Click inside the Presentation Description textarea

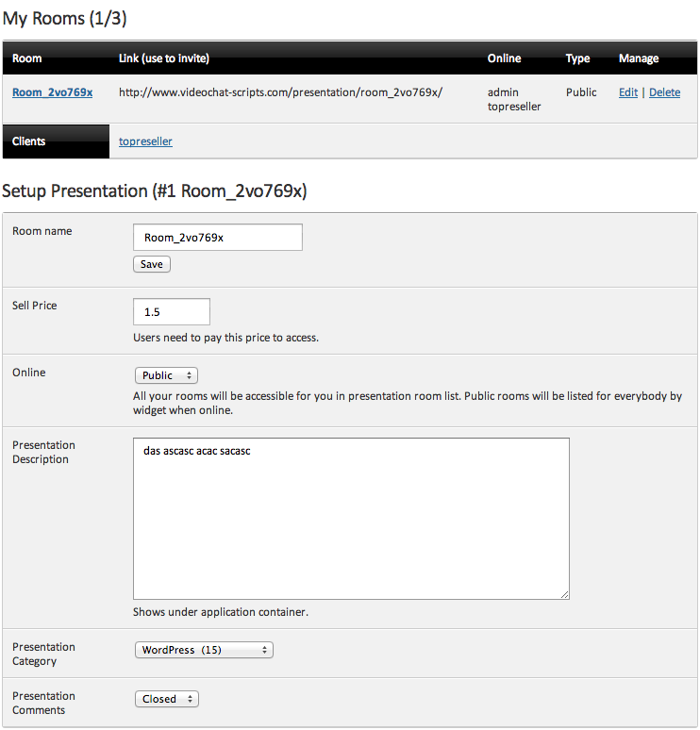351,519
